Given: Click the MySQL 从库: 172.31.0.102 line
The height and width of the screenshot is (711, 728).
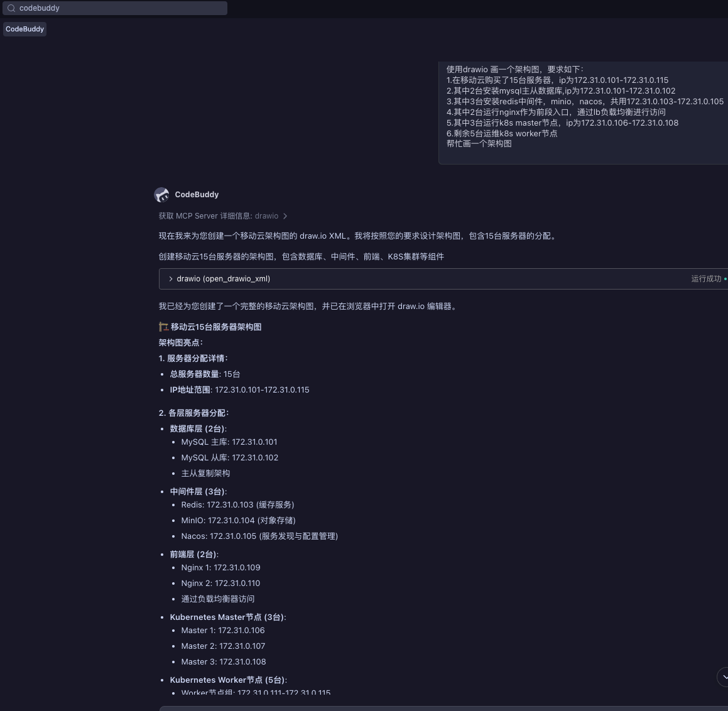Looking at the screenshot, I should click(x=230, y=458).
